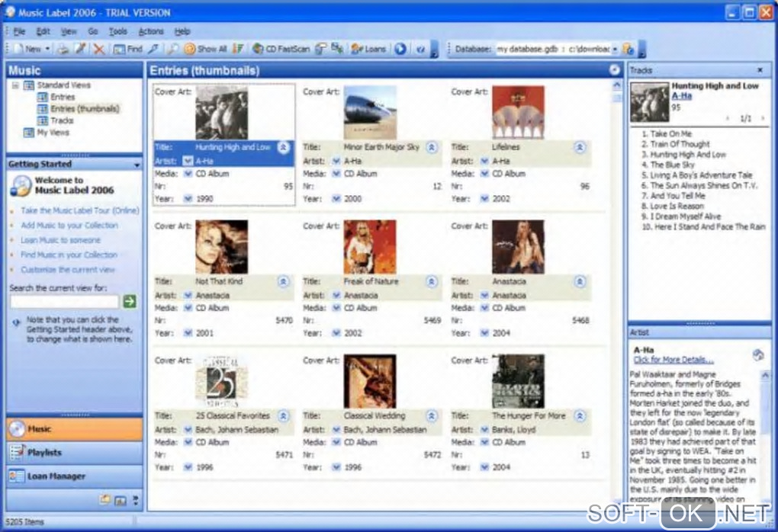Click the A-Ha artist link in Tracks panel

pyautogui.click(x=681, y=96)
